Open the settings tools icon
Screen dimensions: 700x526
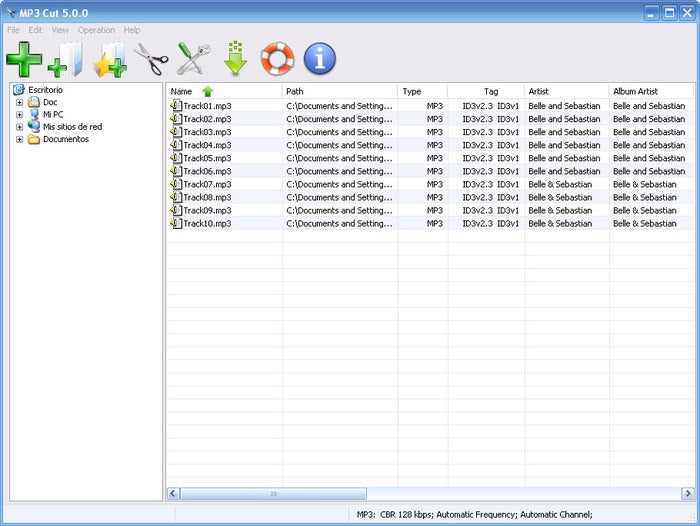click(x=194, y=58)
